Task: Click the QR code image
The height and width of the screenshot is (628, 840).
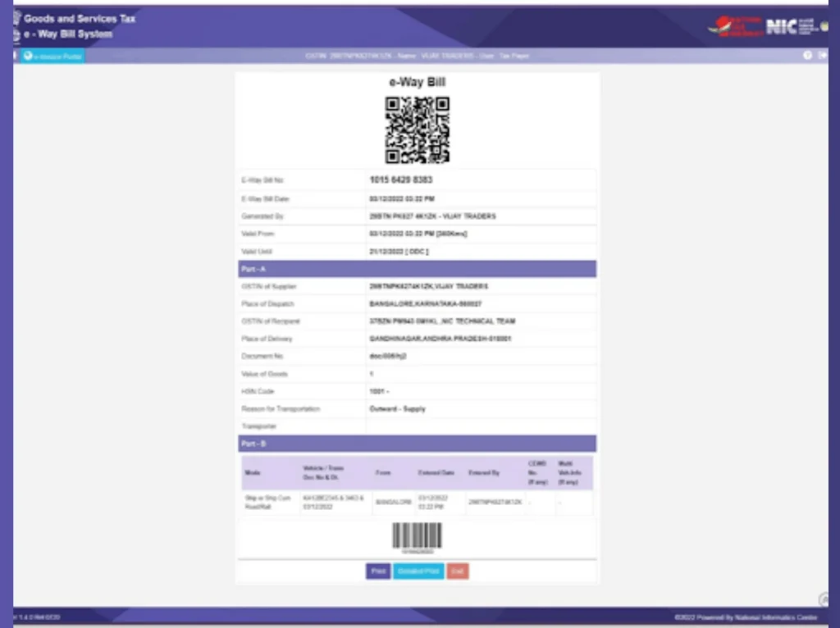Action: coord(417,130)
